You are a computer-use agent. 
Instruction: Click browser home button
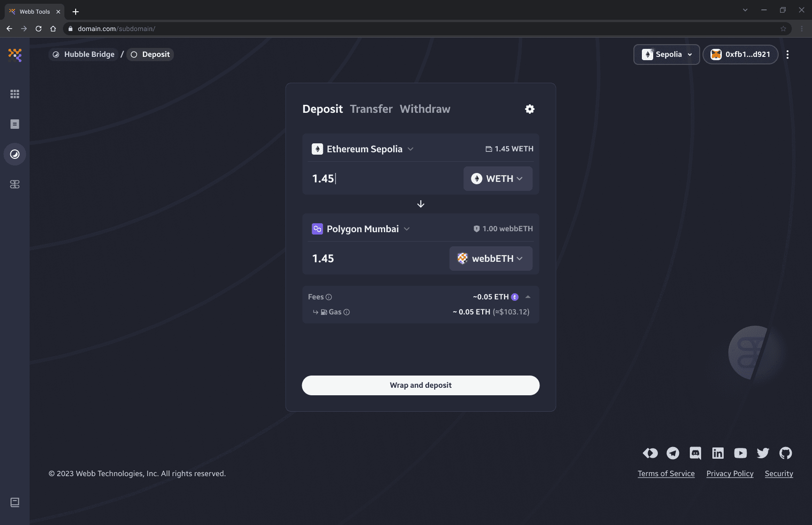click(x=53, y=29)
